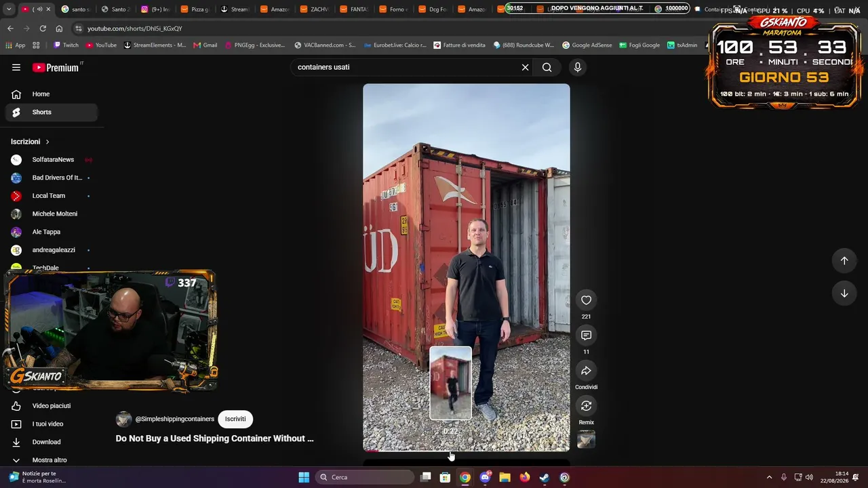868x488 pixels.
Task: Switch to the Instagram tab
Action: coord(155,9)
